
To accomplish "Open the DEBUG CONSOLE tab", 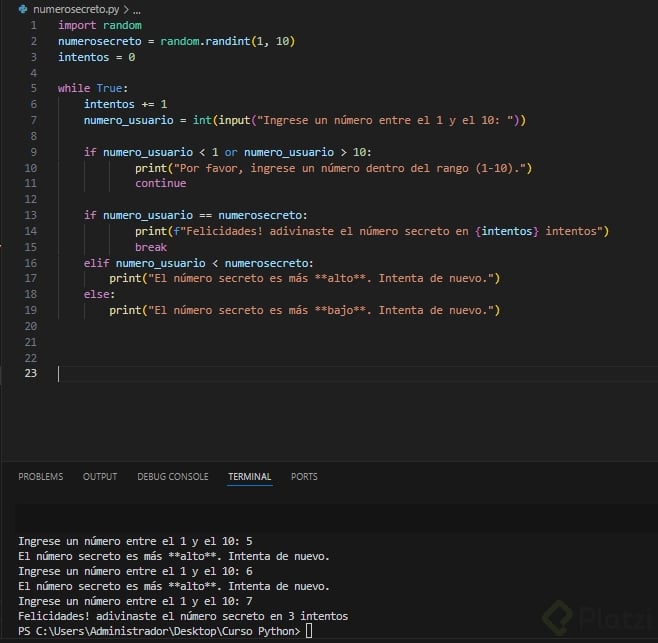I will point(172,476).
